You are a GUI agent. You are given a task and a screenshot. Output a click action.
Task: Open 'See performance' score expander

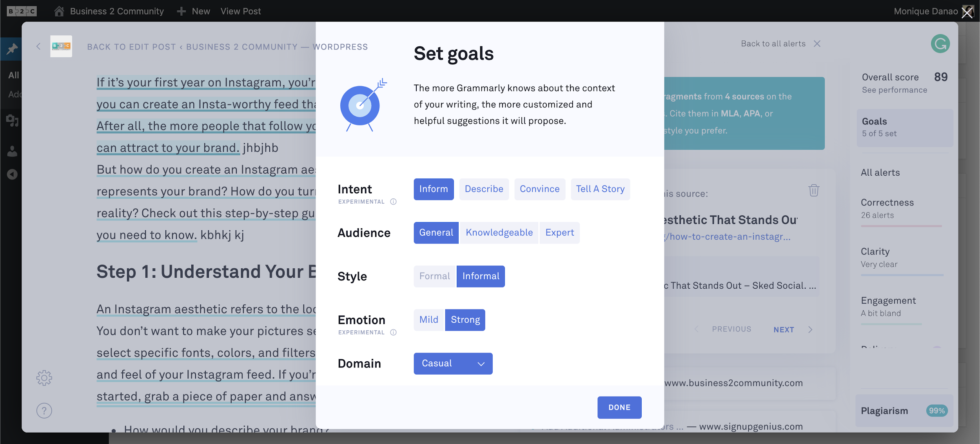click(x=895, y=89)
